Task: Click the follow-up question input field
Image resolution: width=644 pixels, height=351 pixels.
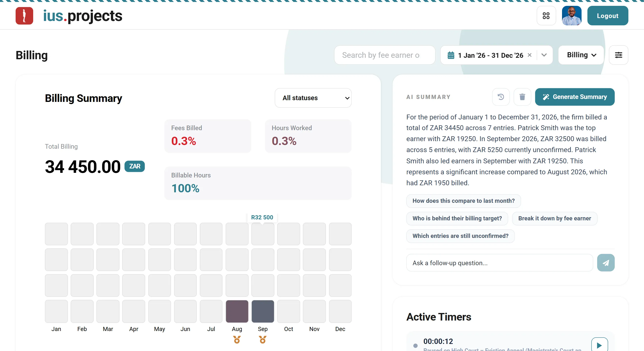Action: [499, 263]
